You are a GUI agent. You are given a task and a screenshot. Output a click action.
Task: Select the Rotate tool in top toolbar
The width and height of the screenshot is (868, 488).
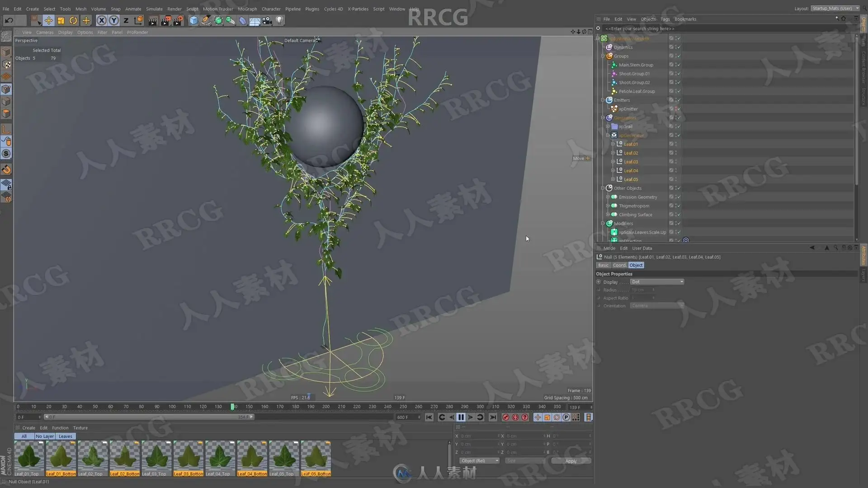[x=73, y=20]
